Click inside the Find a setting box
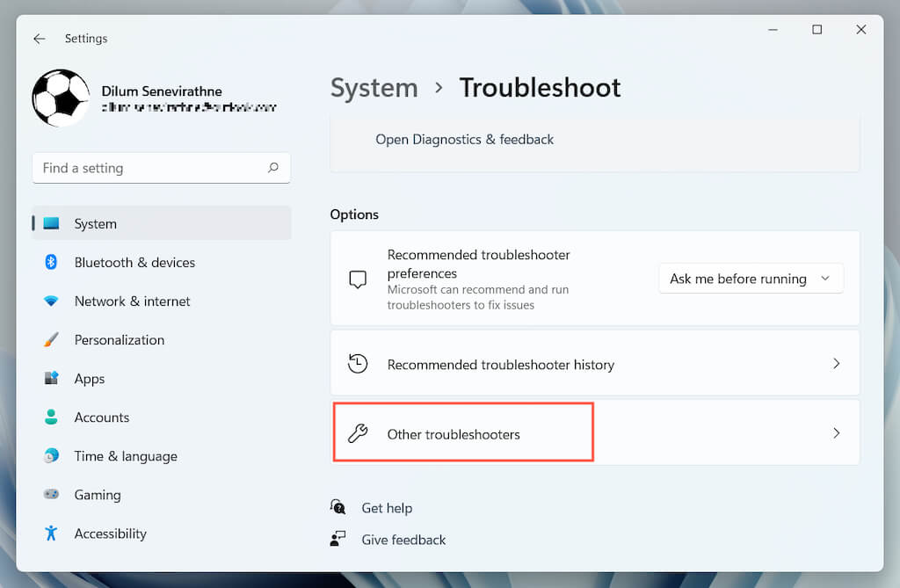This screenshot has height=588, width=900. (141, 167)
